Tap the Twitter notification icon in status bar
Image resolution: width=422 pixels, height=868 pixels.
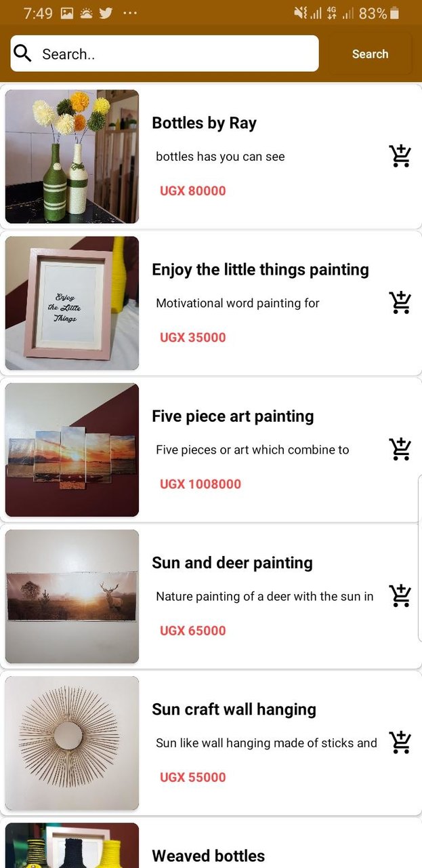click(106, 13)
